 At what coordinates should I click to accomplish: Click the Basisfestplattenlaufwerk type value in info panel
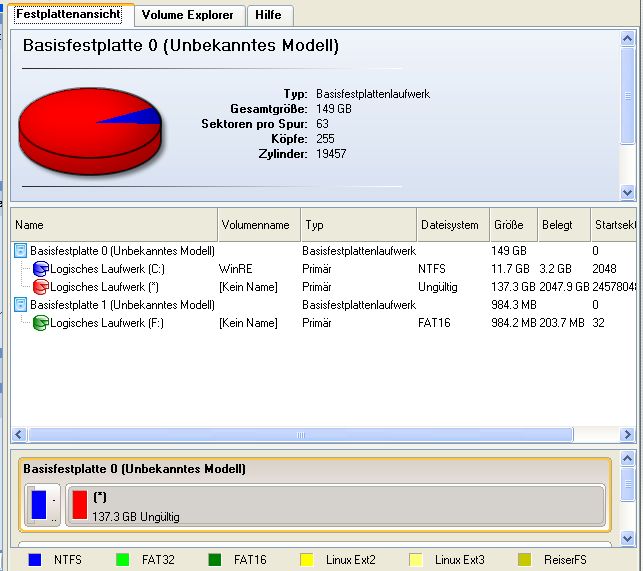coord(373,94)
